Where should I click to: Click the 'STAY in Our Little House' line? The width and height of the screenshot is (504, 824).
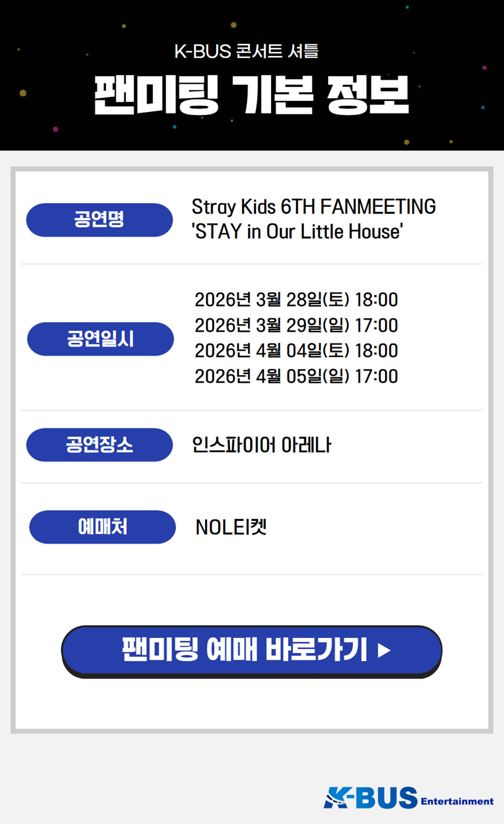pos(297,232)
